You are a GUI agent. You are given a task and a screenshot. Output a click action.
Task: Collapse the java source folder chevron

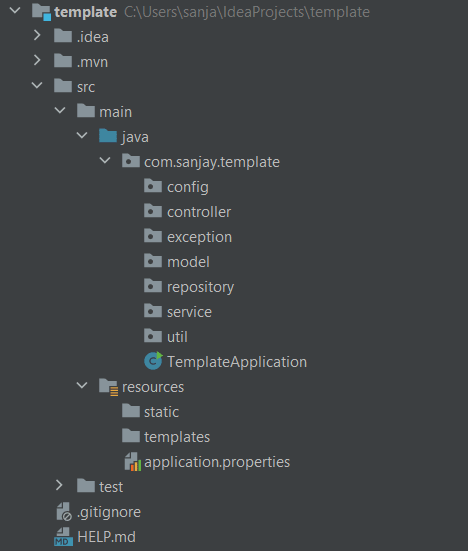click(x=82, y=135)
